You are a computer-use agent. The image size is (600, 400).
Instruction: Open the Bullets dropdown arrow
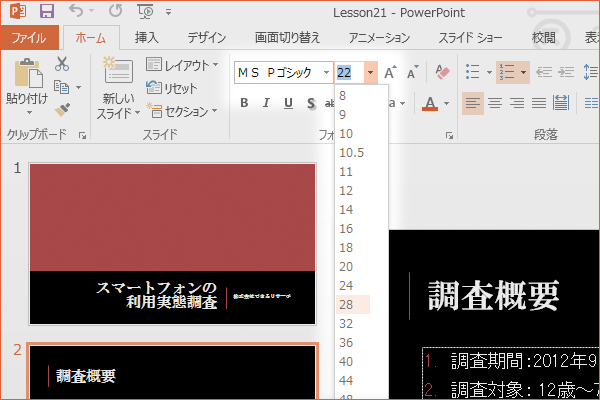click(489, 72)
